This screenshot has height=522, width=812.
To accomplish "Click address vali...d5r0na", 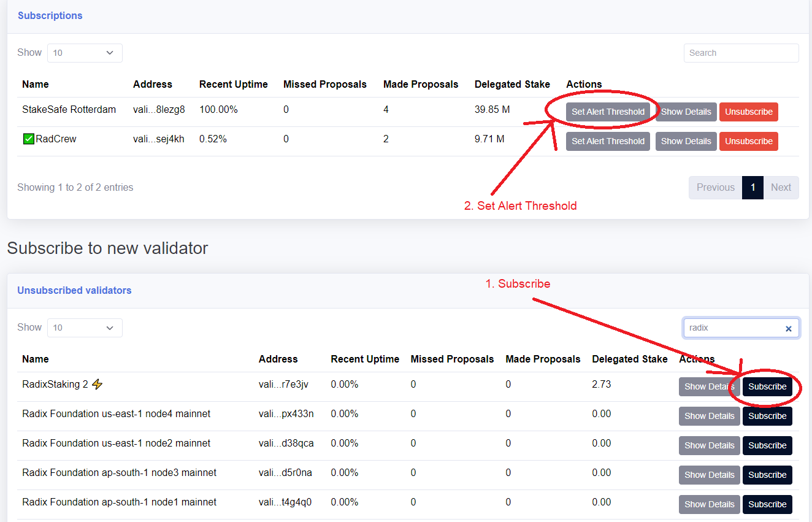I will [286, 473].
